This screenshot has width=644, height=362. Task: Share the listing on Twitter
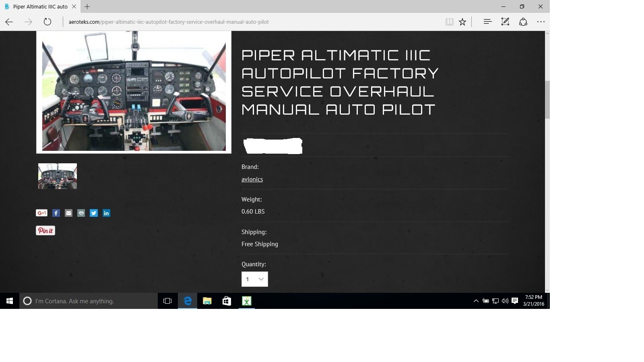point(93,213)
